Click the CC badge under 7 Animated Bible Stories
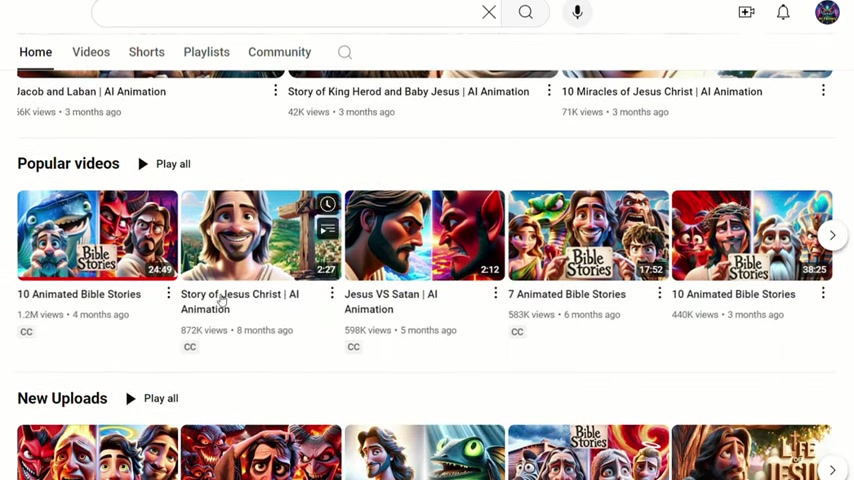 click(517, 332)
